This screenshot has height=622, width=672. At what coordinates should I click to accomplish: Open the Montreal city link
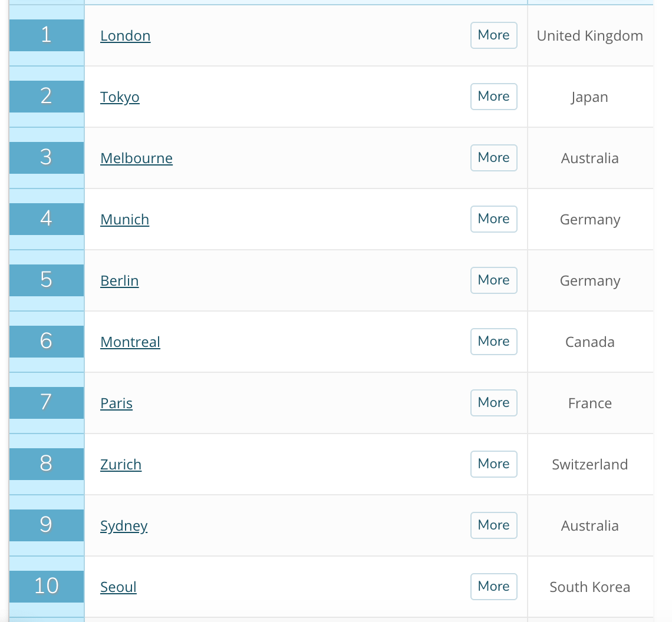pos(130,342)
